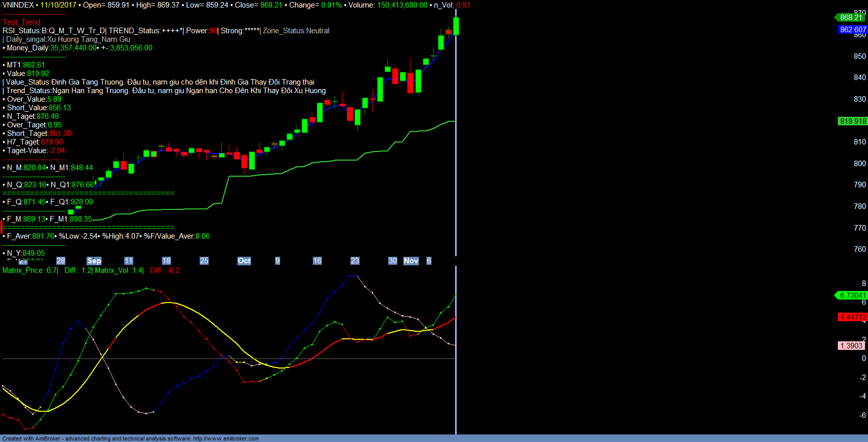
Task: Click the blue 862.607 value label
Action: pos(852,30)
